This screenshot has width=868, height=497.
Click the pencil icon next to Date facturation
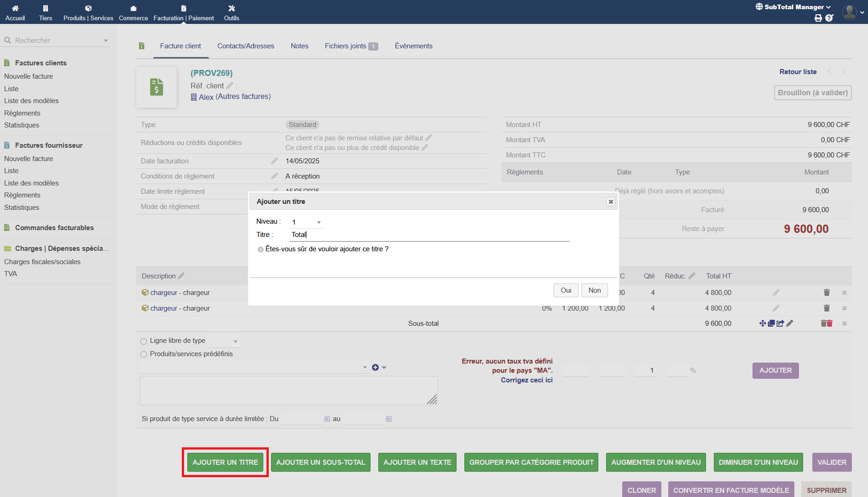(274, 161)
